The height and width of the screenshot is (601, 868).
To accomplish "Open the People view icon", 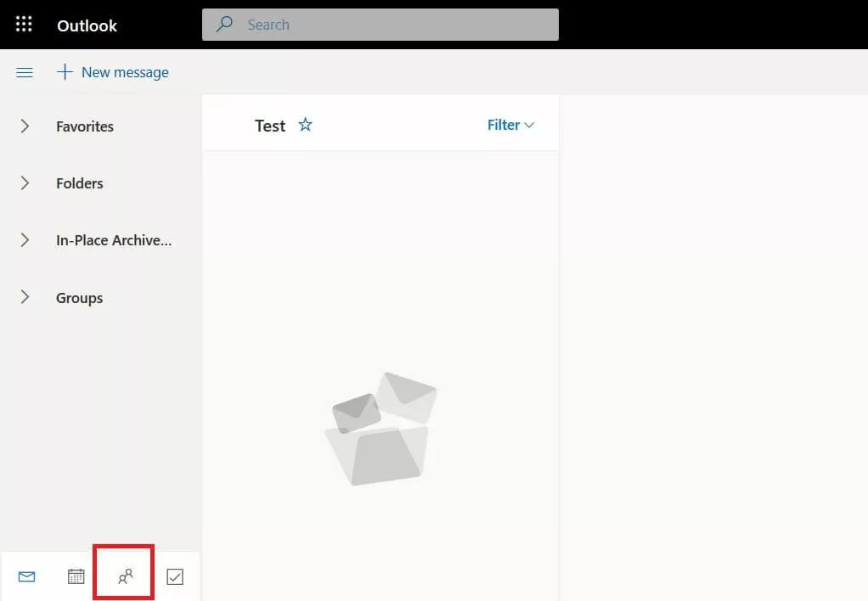I will click(x=124, y=576).
